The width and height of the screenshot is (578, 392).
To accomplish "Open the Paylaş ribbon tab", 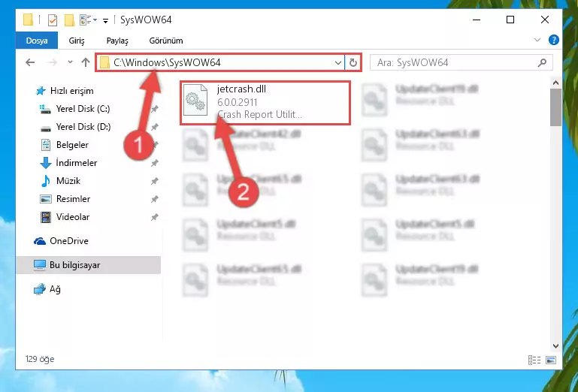I will pos(117,41).
